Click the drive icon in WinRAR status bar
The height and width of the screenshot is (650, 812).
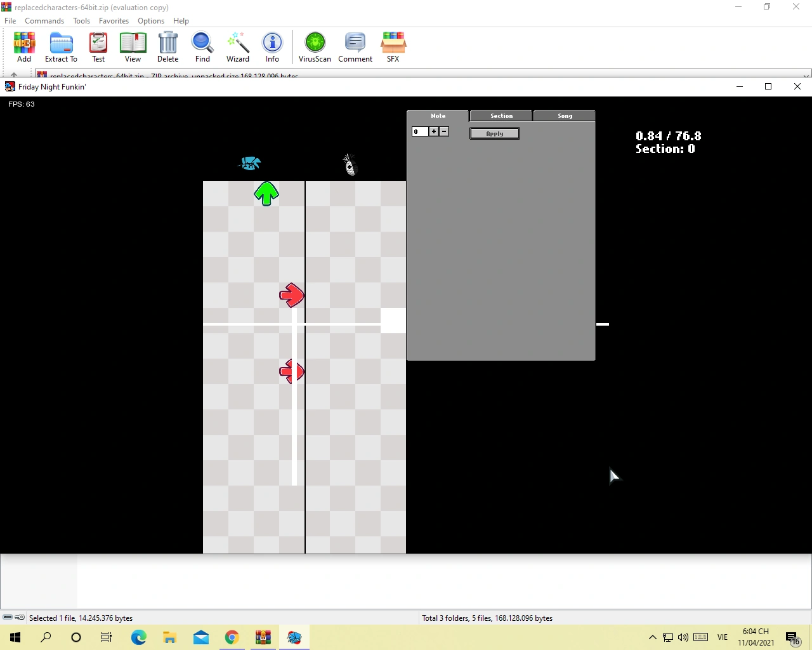point(8,618)
